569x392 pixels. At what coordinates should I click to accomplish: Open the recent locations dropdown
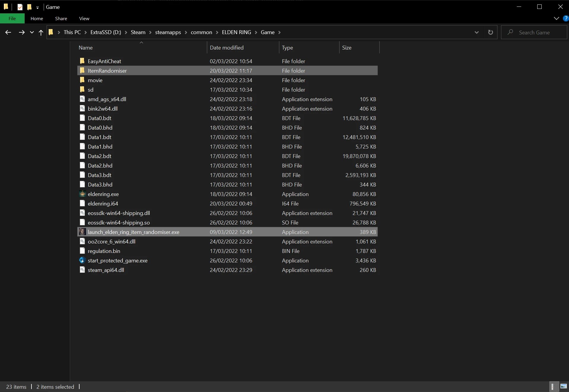32,32
